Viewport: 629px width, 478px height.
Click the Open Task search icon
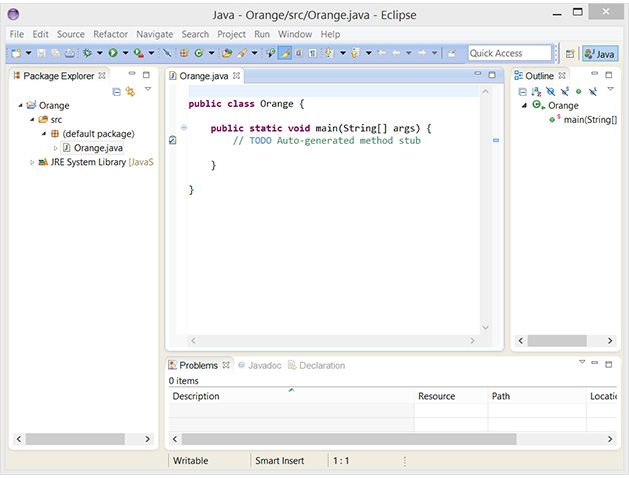(241, 53)
